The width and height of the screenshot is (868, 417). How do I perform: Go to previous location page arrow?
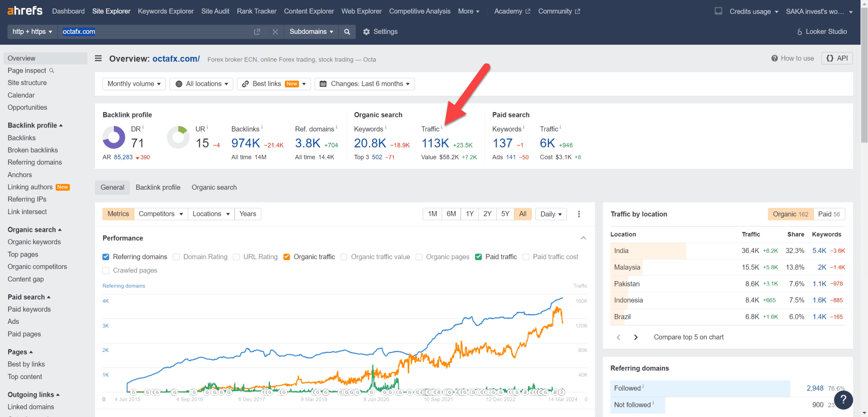click(618, 337)
